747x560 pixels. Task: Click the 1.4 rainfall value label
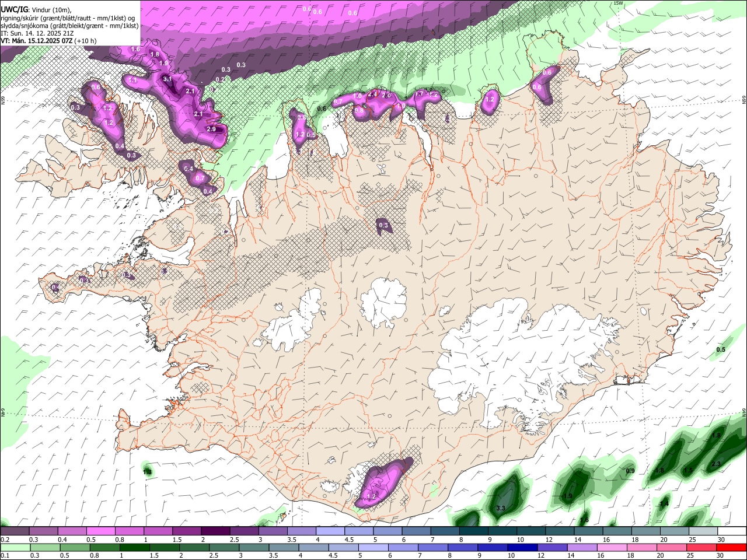point(664,504)
